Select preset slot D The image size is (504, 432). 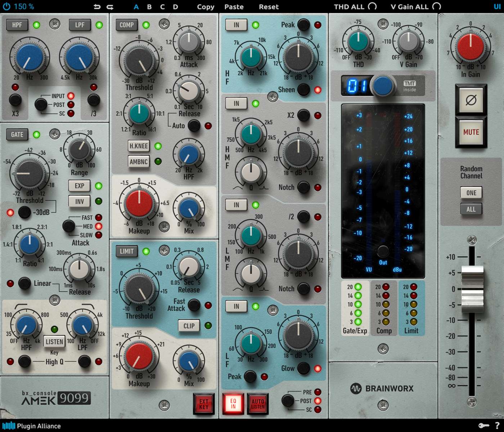pos(175,7)
